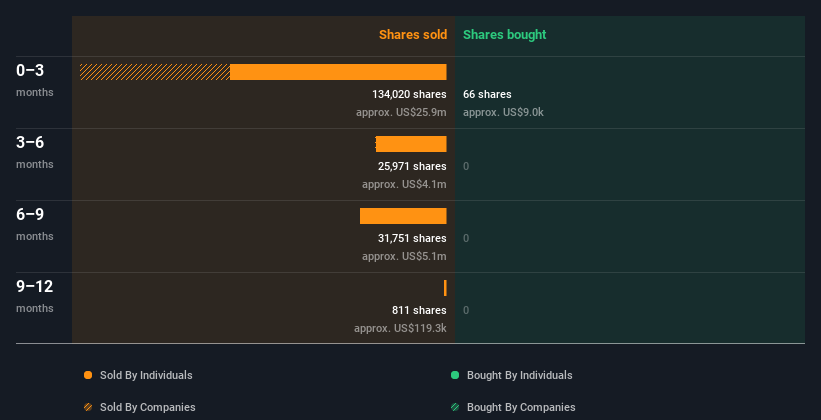This screenshot has height=420, width=821.
Task: Click the hatched Bought By Companies legend icon
Action: 455,407
